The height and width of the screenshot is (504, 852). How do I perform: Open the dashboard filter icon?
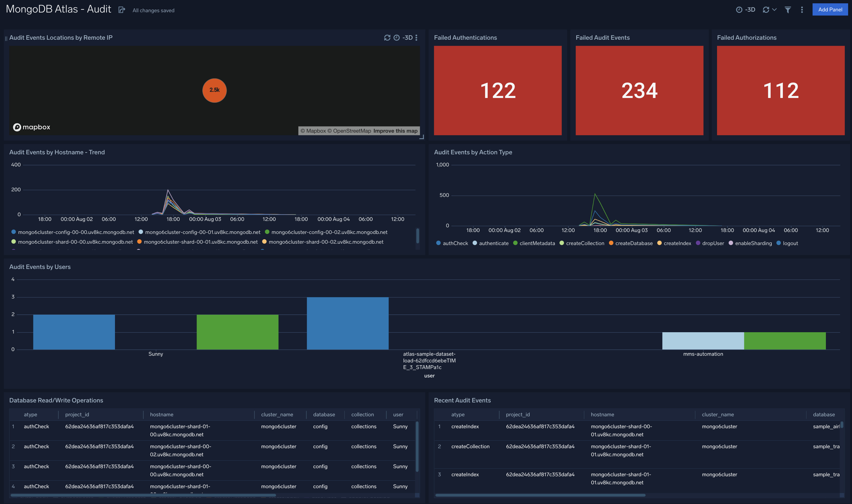coord(788,9)
